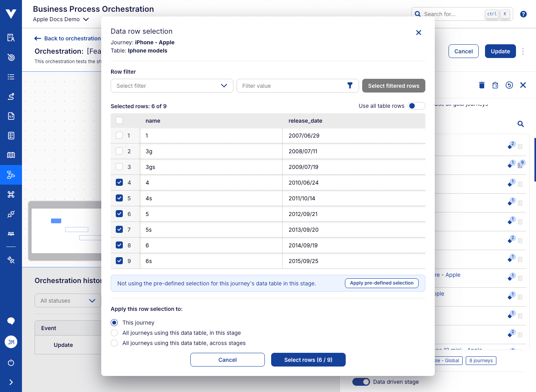The image size is (536, 392).
Task: Disable the Data driven stage toggle
Action: [361, 381]
